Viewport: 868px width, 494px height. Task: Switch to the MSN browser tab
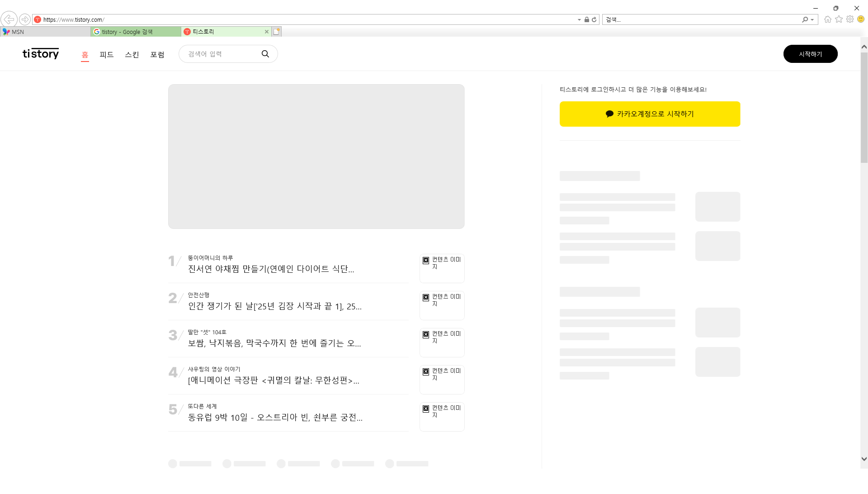tap(45, 32)
